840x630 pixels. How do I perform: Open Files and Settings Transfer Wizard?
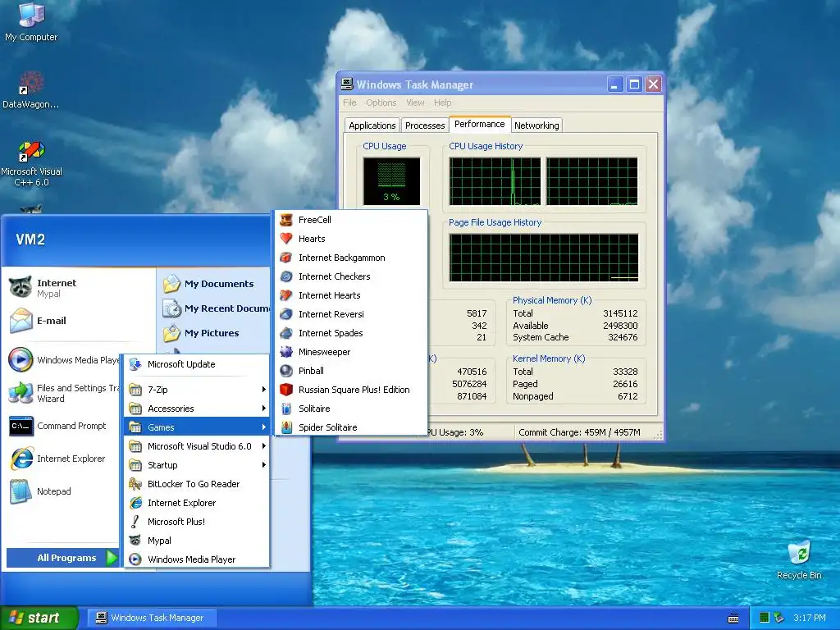click(x=63, y=393)
